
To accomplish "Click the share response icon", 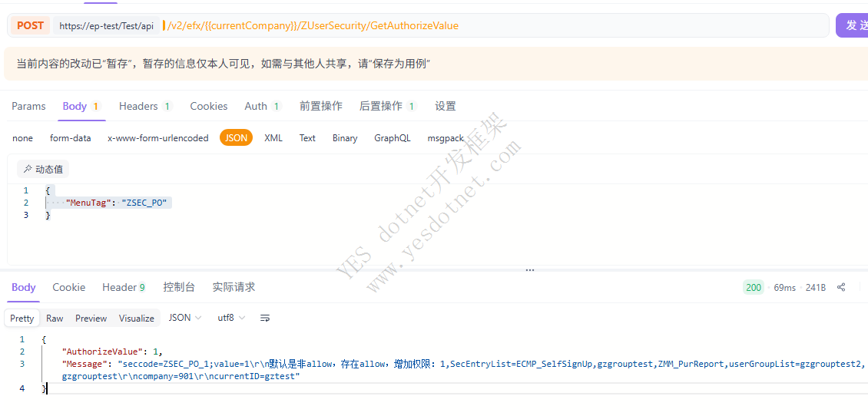I will coord(841,287).
